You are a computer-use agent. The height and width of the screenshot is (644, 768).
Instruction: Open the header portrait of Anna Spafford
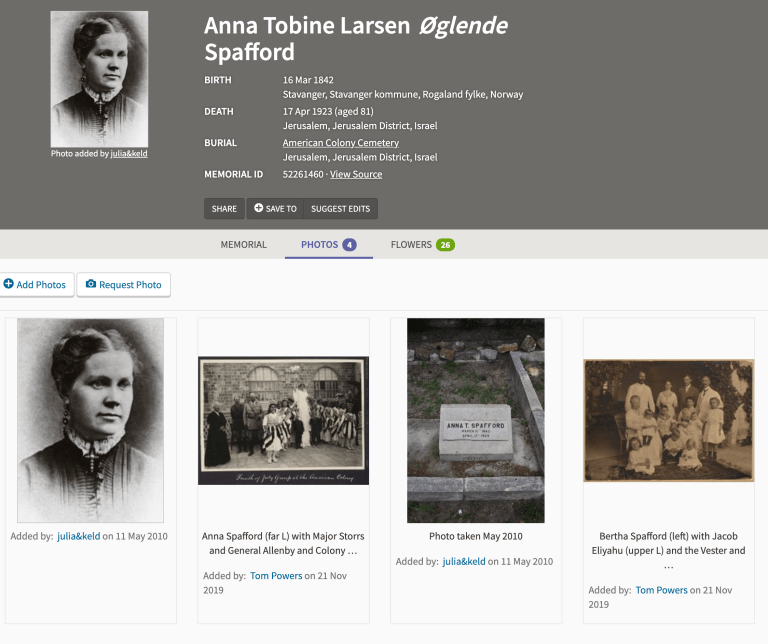tap(99, 79)
